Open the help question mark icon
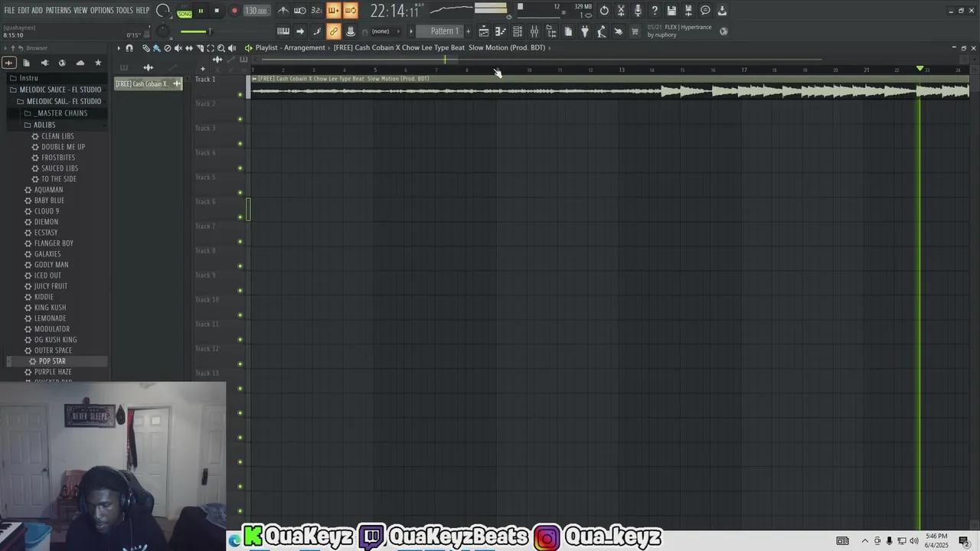Image resolution: width=980 pixels, height=551 pixels. point(655,11)
